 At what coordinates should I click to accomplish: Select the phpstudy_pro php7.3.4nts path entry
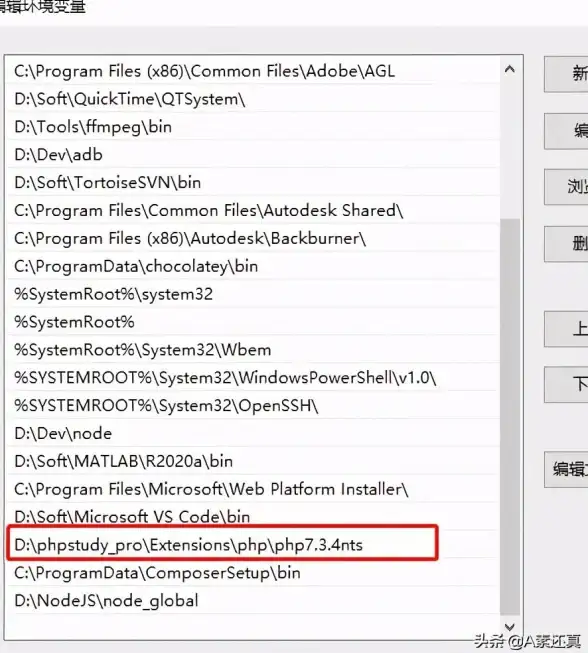tap(253, 545)
